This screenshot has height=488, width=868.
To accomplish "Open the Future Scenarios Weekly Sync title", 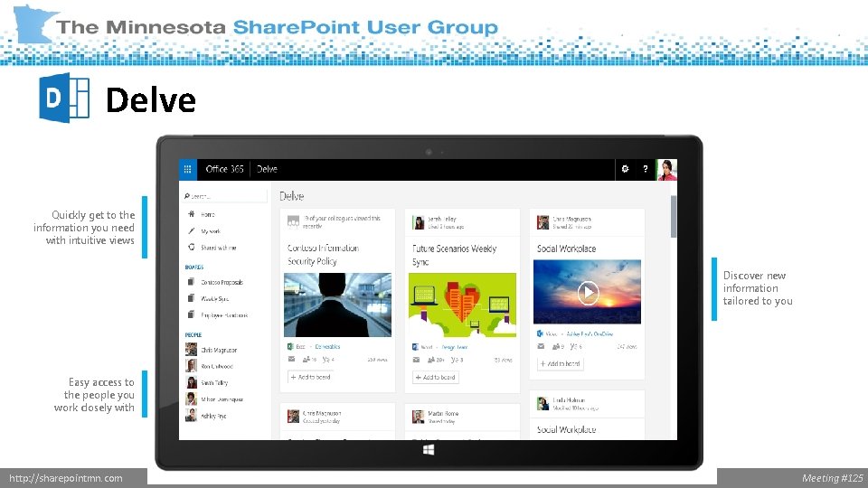I will pos(454,255).
